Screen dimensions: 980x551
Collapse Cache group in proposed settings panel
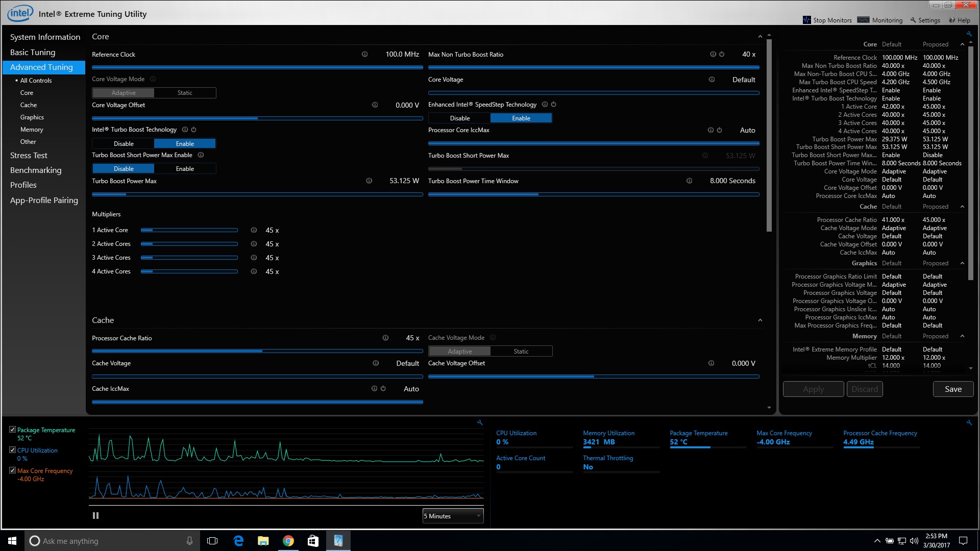coord(962,207)
